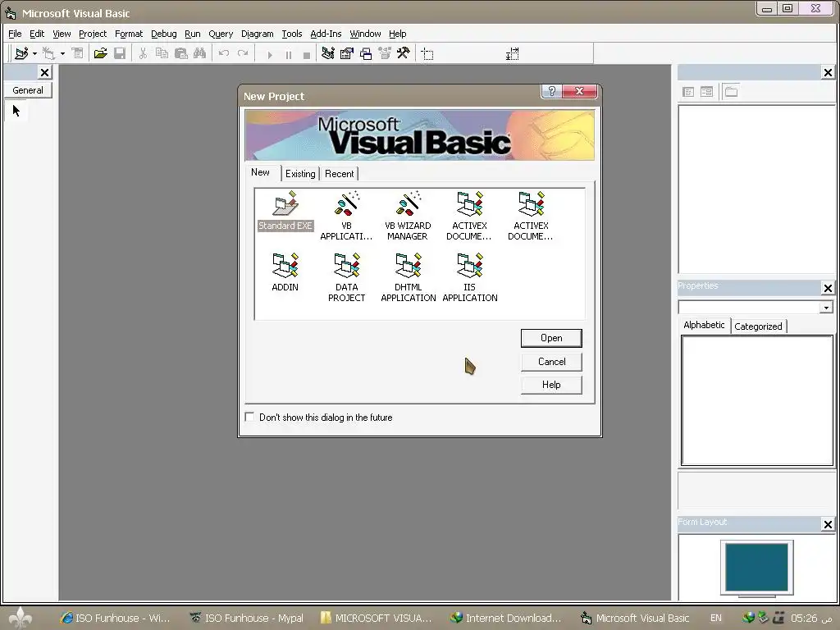This screenshot has height=630, width=840.
Task: Click View Code icon in Project Explorer
Action: coord(688,92)
